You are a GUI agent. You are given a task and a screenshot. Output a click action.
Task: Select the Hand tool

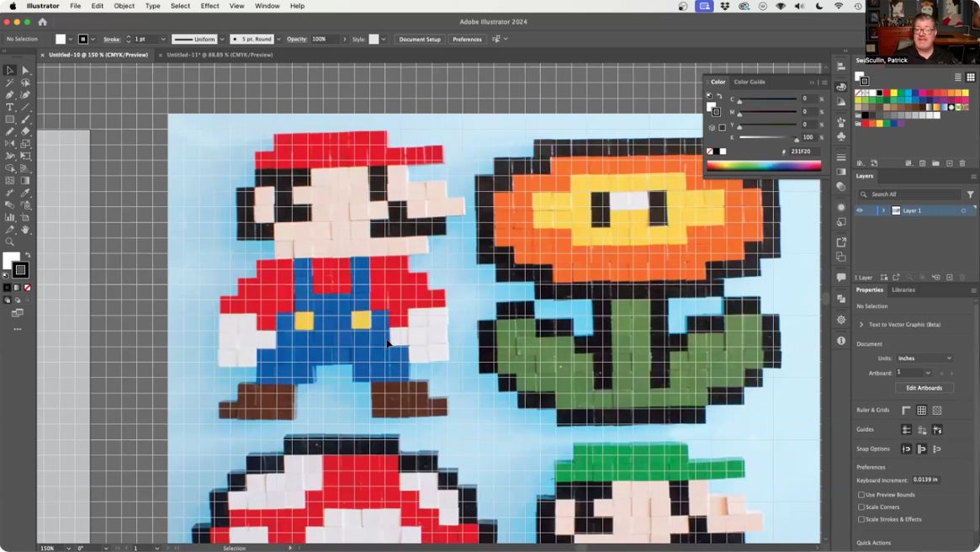click(25, 230)
